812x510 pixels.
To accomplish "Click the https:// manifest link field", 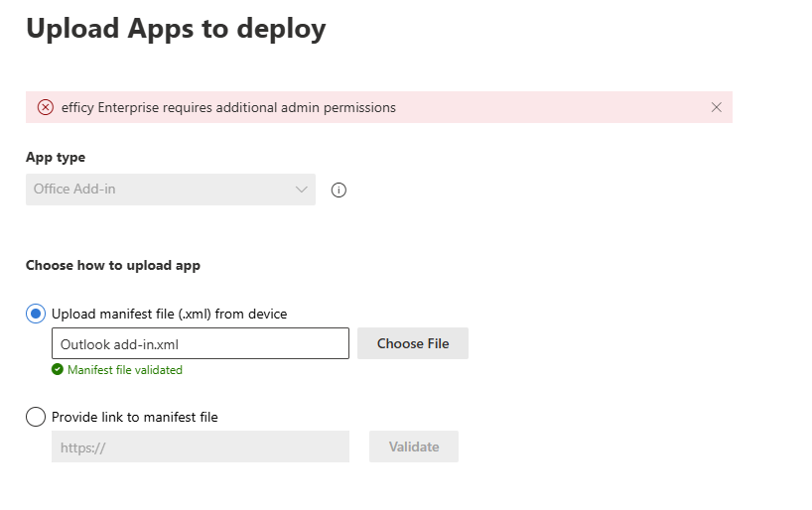I will tap(201, 446).
